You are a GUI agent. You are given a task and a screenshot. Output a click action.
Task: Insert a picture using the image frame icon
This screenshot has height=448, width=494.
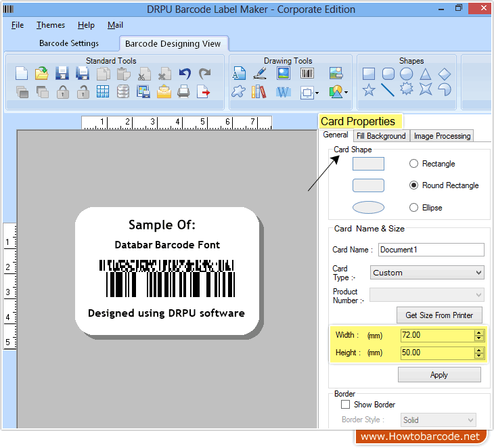coord(284,73)
